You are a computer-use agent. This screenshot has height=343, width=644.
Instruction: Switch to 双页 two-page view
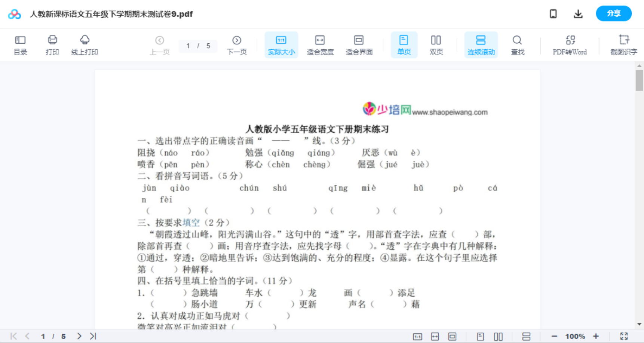(436, 45)
